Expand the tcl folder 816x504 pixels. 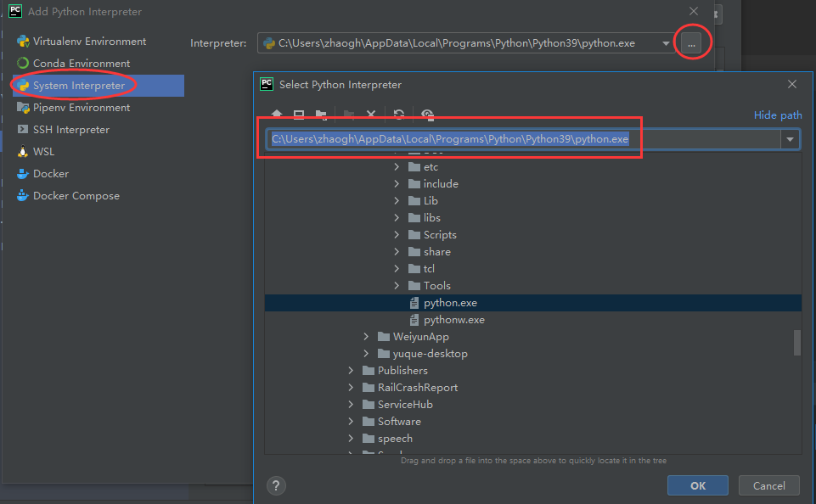pos(397,269)
